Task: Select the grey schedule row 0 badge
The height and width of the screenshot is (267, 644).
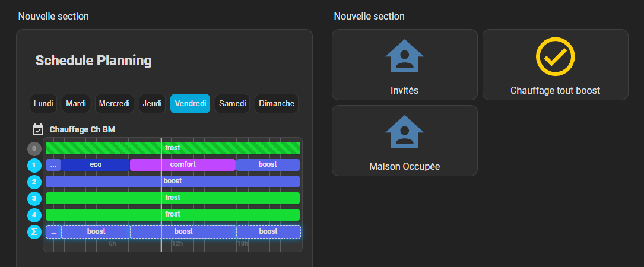Action: point(34,148)
